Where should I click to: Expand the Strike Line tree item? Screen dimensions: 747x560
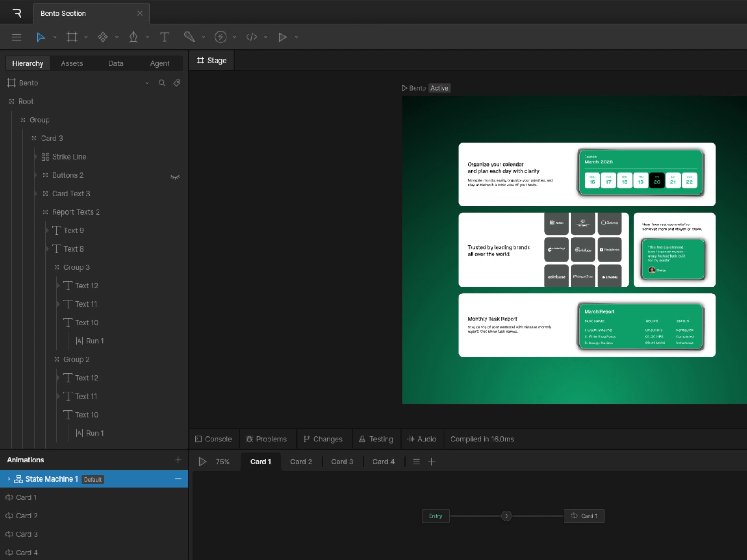36,157
